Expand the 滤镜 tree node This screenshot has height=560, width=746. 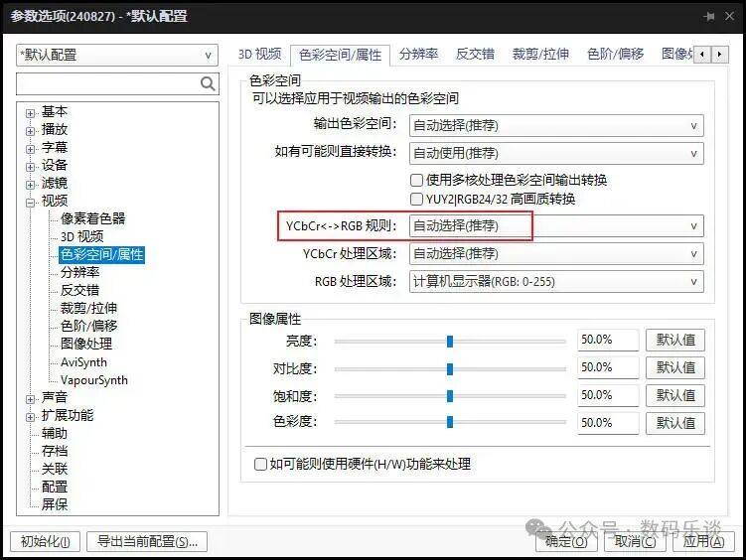click(x=31, y=185)
